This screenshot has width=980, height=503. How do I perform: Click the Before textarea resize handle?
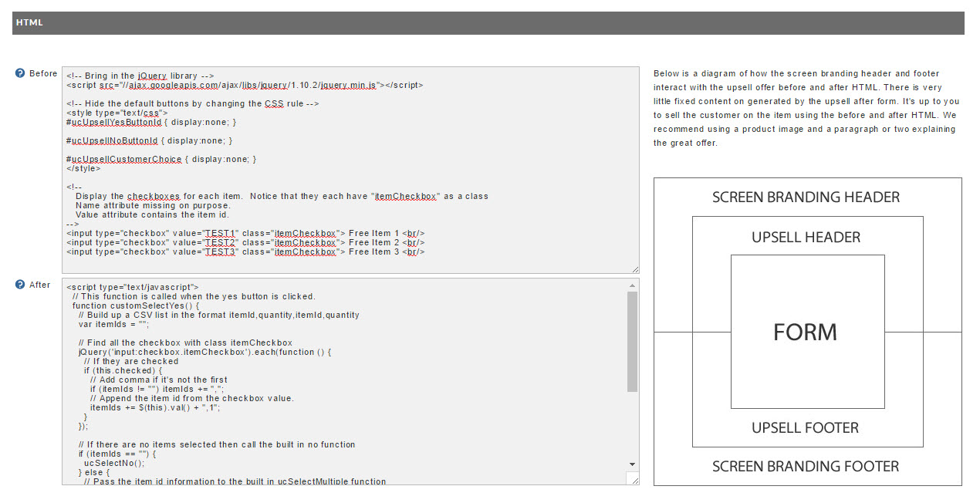coord(635,269)
